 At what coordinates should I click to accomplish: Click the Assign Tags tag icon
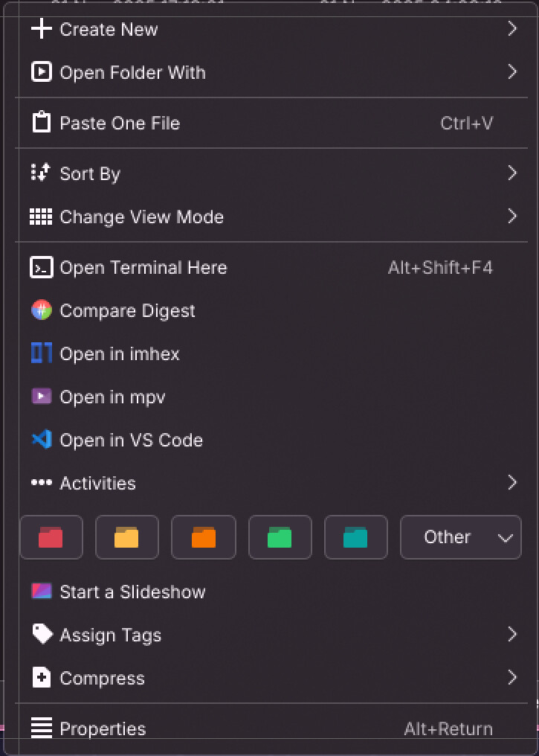[42, 635]
